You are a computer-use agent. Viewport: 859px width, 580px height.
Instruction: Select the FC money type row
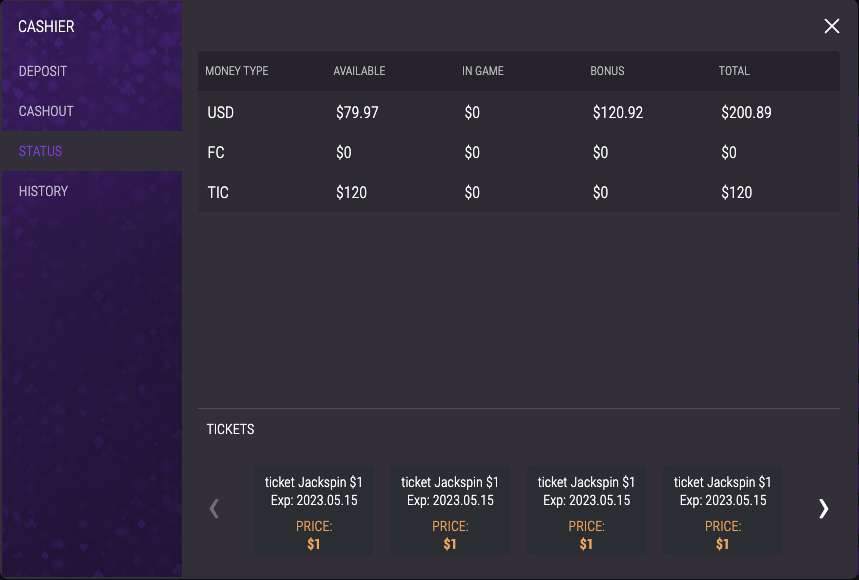[x=519, y=152]
